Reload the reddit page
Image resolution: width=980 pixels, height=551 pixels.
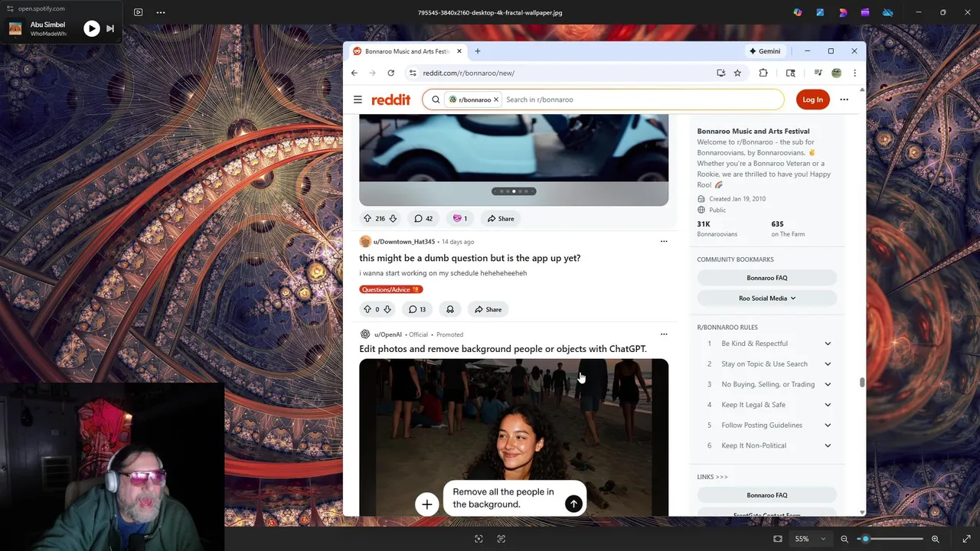click(x=391, y=73)
